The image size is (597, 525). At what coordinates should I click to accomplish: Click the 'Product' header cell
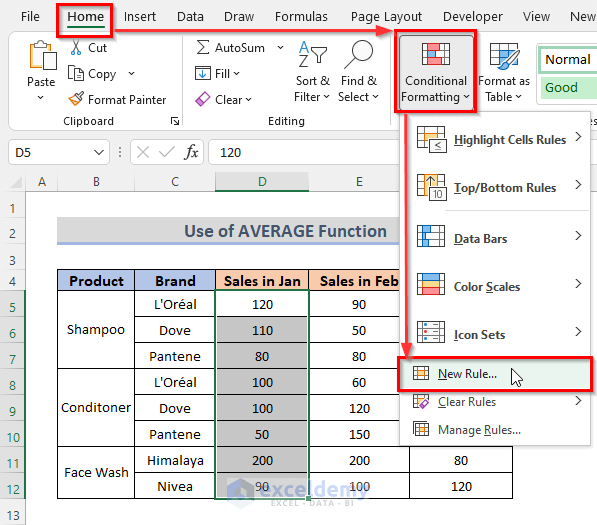click(x=96, y=281)
